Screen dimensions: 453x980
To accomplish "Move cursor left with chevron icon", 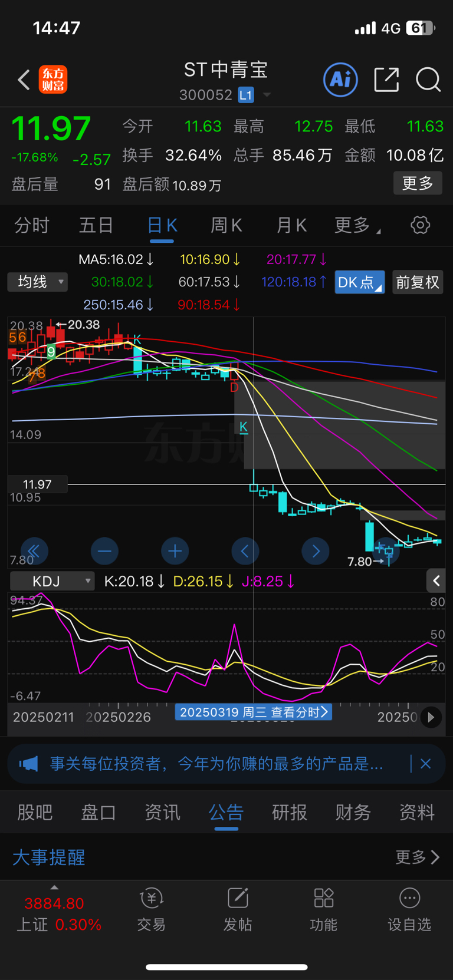I will tap(245, 552).
